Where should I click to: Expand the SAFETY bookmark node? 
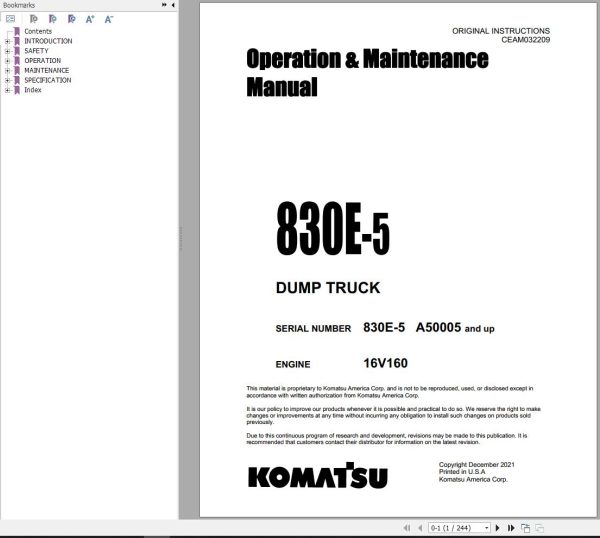pos(7,51)
